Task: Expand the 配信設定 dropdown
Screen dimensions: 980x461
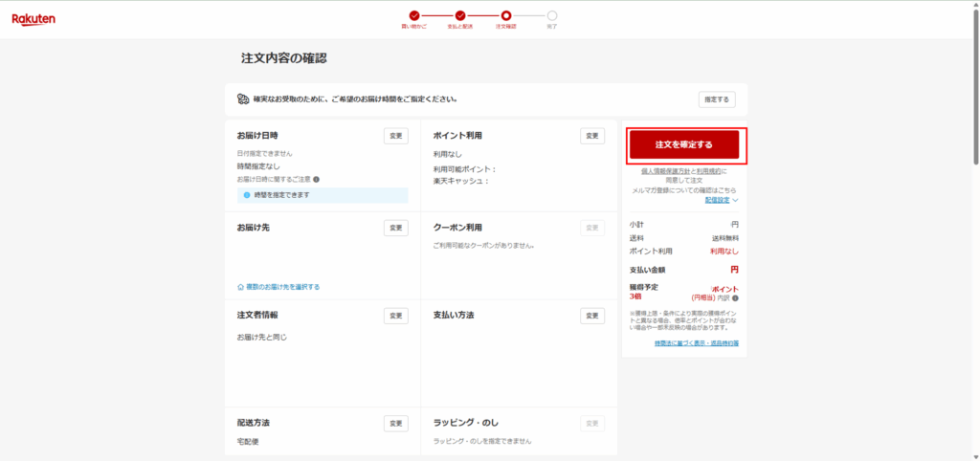Action: pyautogui.click(x=722, y=200)
